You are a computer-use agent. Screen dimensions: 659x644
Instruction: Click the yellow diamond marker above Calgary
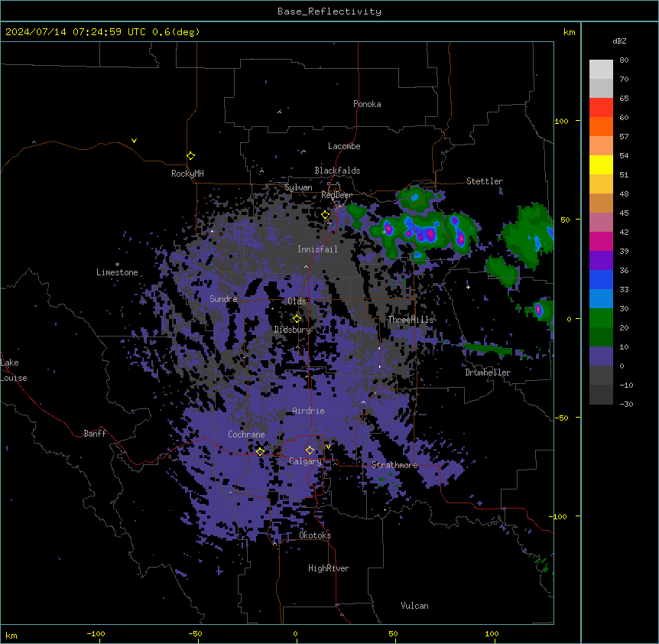(310, 450)
